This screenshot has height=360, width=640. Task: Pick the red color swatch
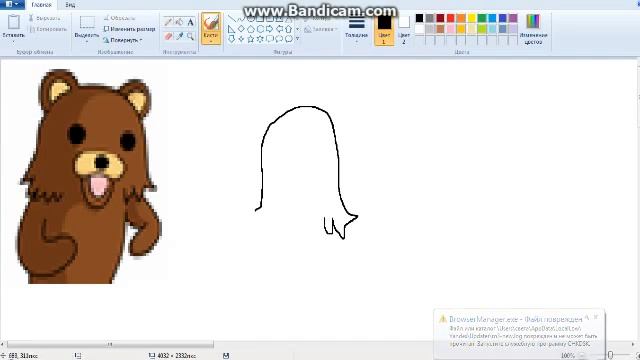[x=451, y=18]
